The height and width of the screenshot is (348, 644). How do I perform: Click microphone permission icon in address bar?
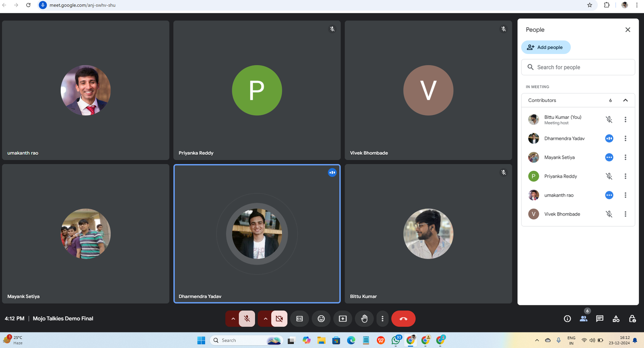click(x=43, y=5)
